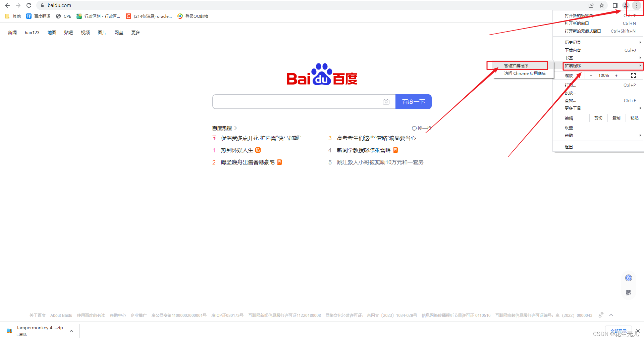
Task: Decrease zoom with the minus button
Action: coord(591,76)
